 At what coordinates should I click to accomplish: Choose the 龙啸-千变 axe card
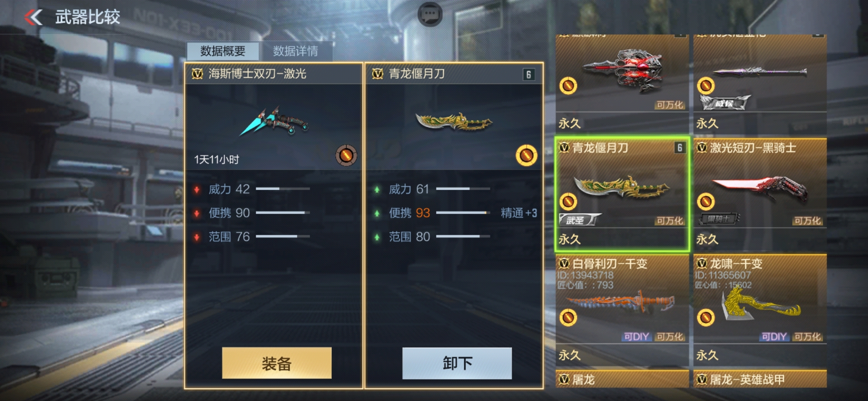(x=760, y=310)
